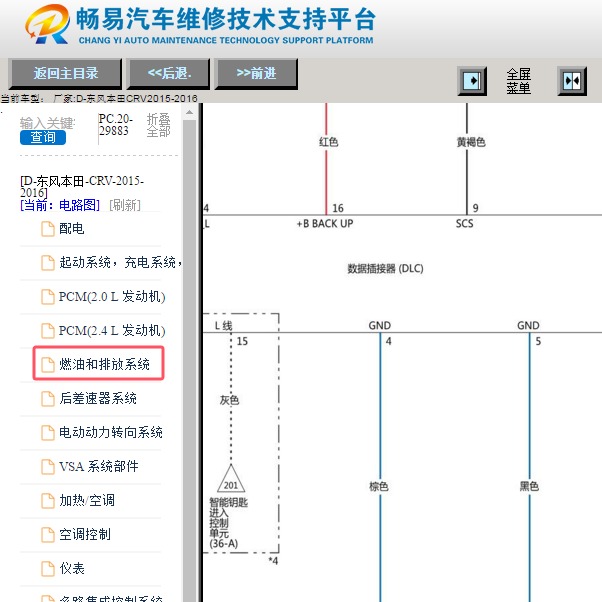Open 配电 tree item
This screenshot has width=602, height=602.
[x=71, y=228]
